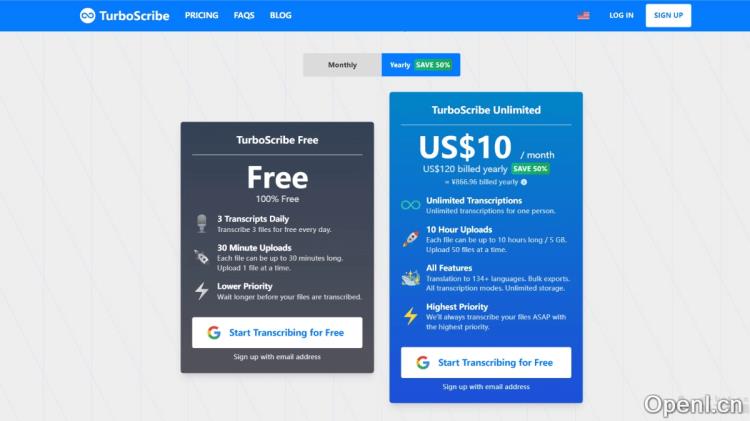Click the ship icon beside All Features

click(410, 277)
